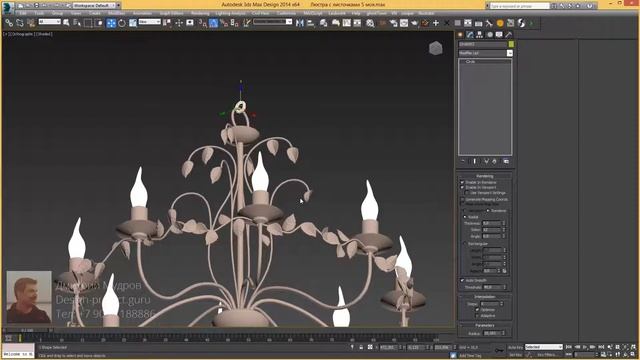Collapse the Rendering rollout
The image size is (640, 360).
tap(485, 176)
